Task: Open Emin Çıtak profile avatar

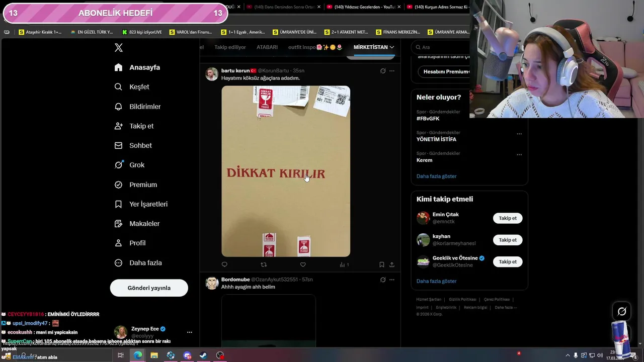Action: (x=423, y=218)
